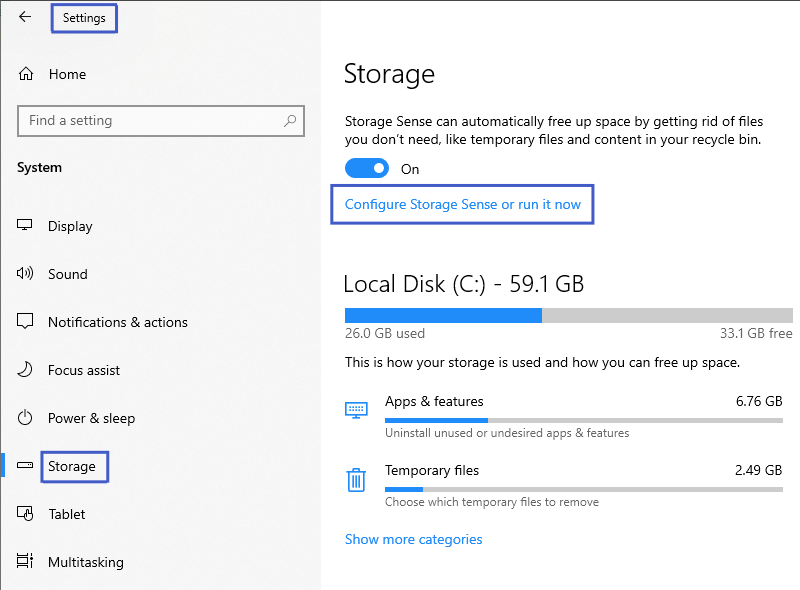Select Storage in the System menu
This screenshot has height=590, width=800.
pyautogui.click(x=74, y=466)
